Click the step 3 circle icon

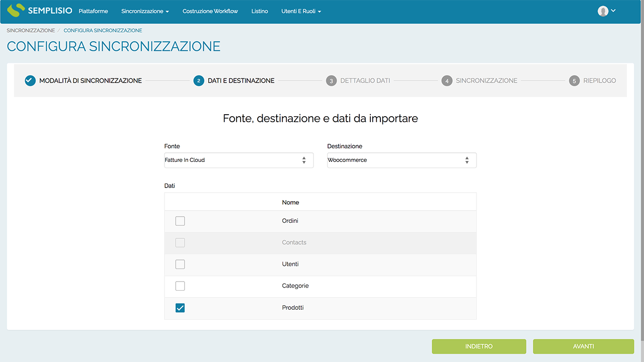pos(331,80)
